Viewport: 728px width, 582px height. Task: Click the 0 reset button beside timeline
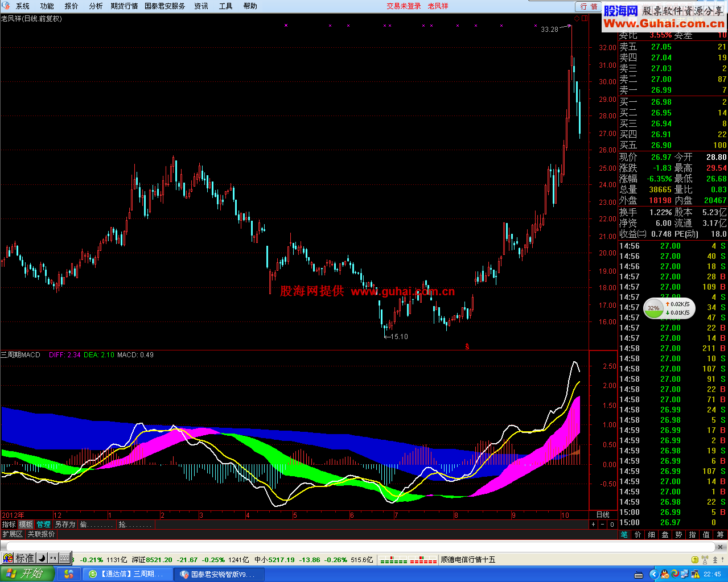(612, 524)
